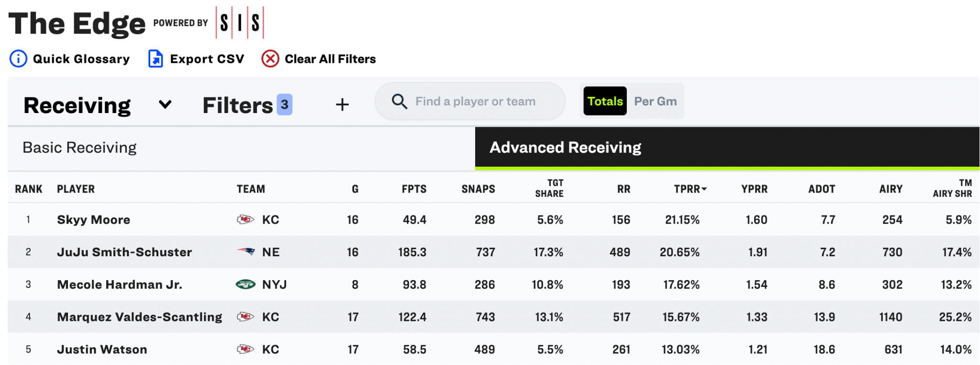The image size is (980, 365).
Task: Switch stats view to Per Gm
Action: pyautogui.click(x=655, y=101)
